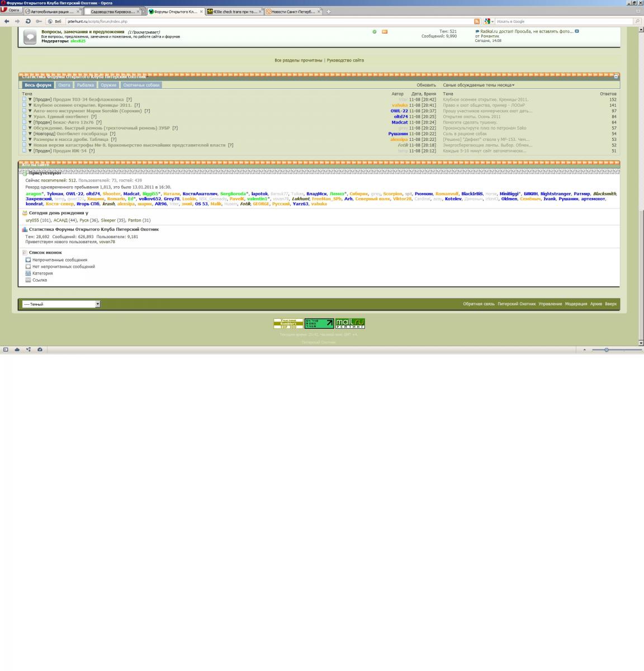Reload the page with the refresh icon
Image resolution: width=644 pixels, height=671 pixels.
coord(28,21)
